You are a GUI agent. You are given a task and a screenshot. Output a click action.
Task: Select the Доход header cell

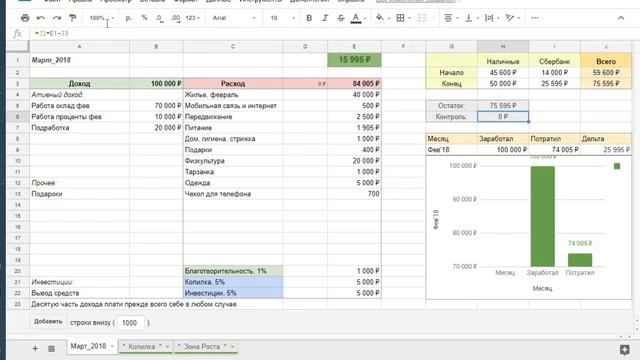pos(80,84)
